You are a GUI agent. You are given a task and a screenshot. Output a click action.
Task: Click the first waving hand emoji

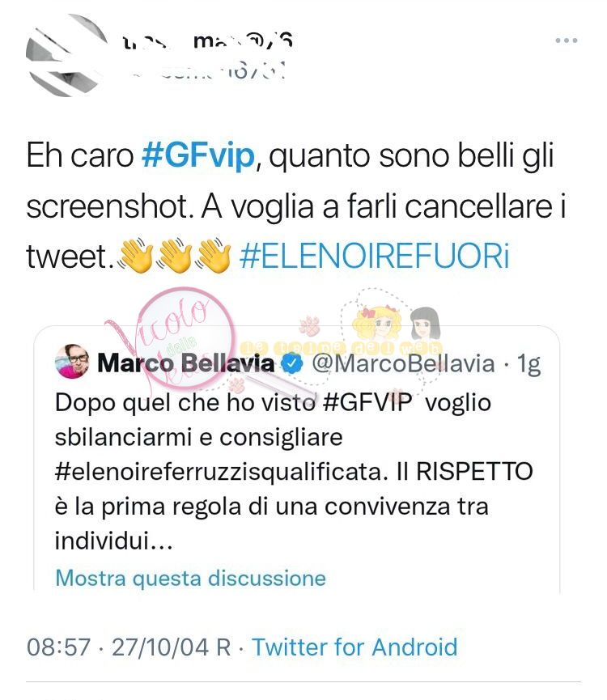tap(136, 256)
